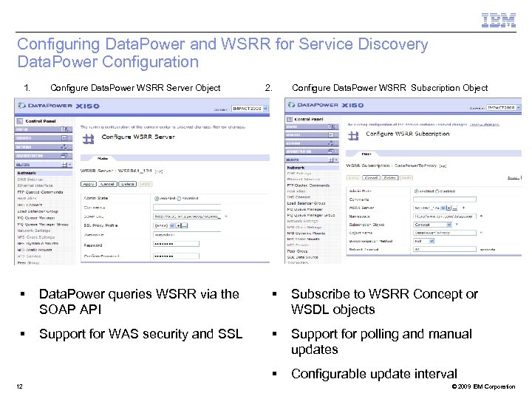Click Cancel button in WSRR Server form
Screen dimensions: 532x399
coord(108,184)
